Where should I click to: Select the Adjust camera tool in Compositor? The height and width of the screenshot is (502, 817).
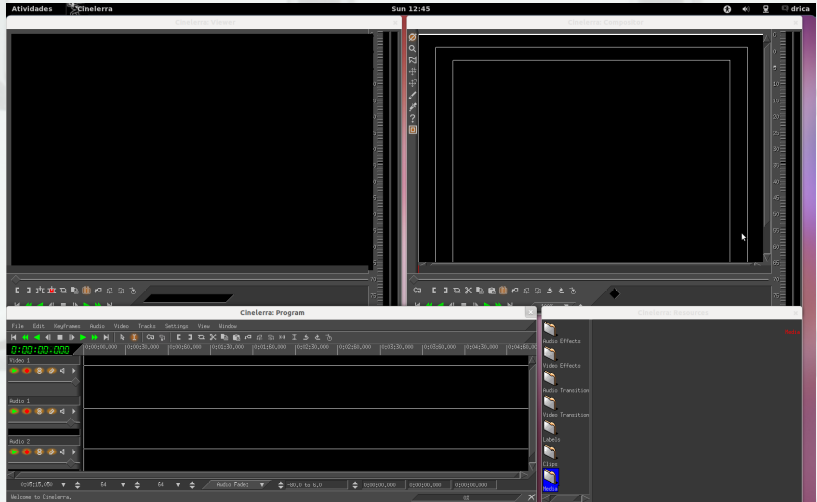pos(412,72)
